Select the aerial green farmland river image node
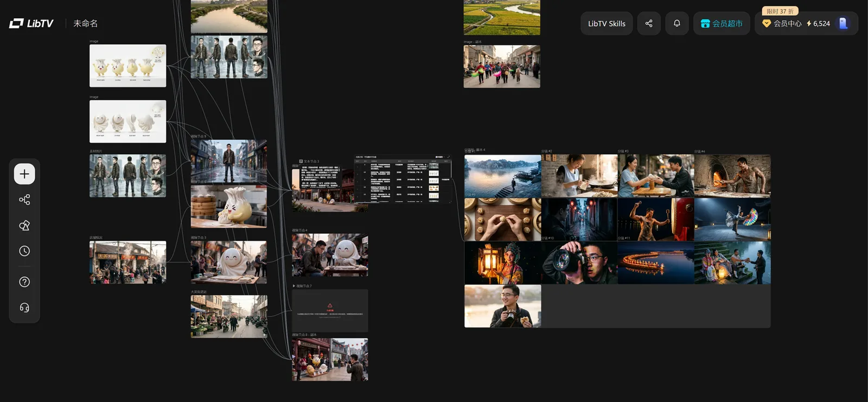The width and height of the screenshot is (868, 402). tap(502, 17)
